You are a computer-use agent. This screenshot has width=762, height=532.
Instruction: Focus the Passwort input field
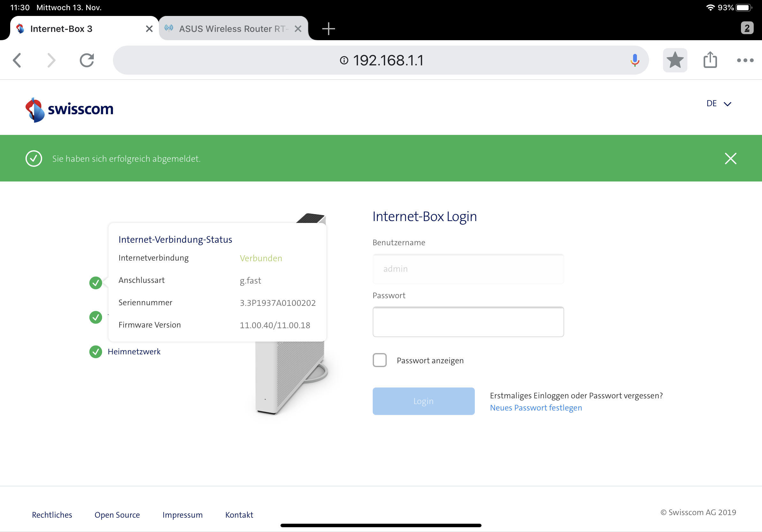pos(468,322)
